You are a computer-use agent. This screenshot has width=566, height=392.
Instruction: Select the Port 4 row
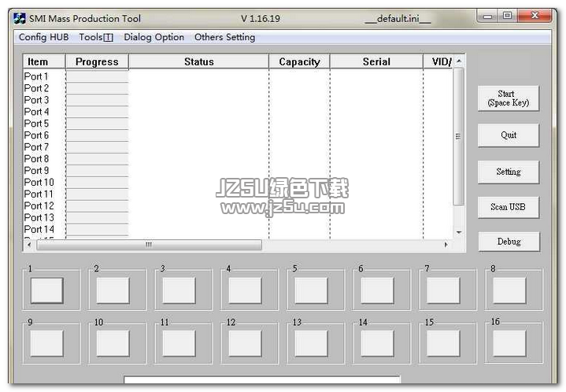point(238,112)
